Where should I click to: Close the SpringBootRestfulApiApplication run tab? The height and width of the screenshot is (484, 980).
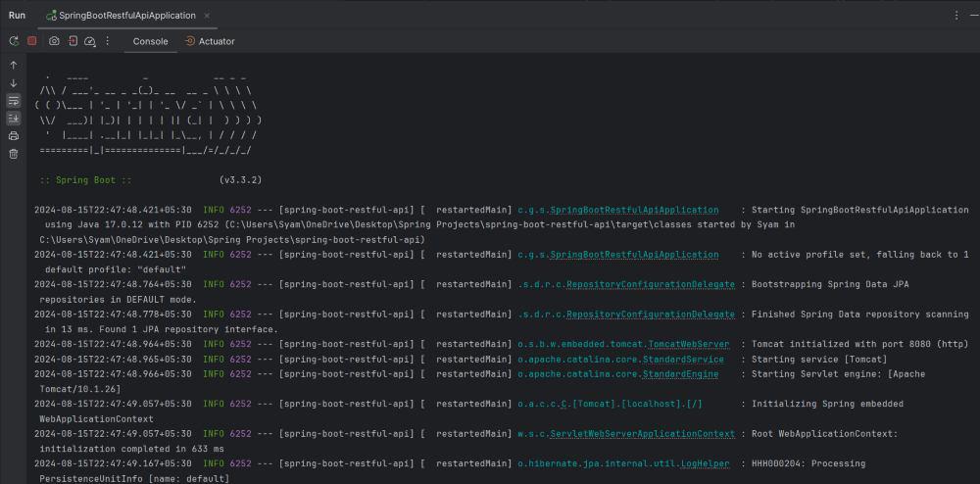click(x=207, y=16)
